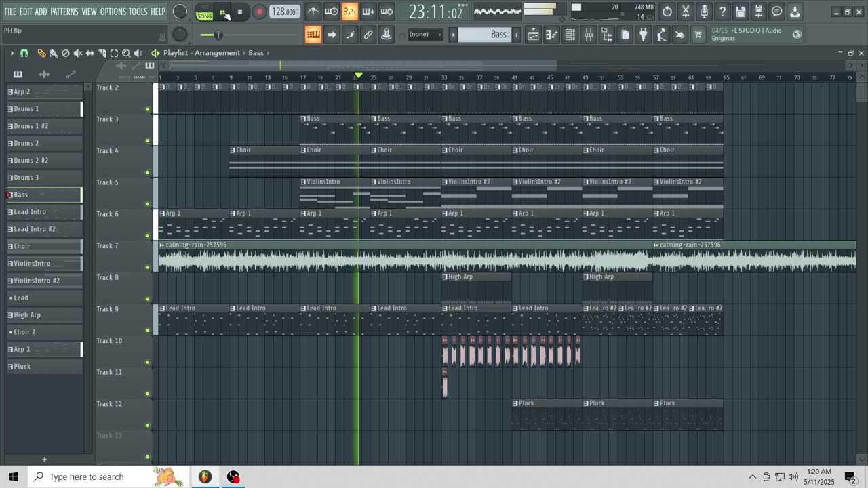The image size is (868, 488).
Task: Expand the arrow after Bass in title
Action: click(x=268, y=53)
